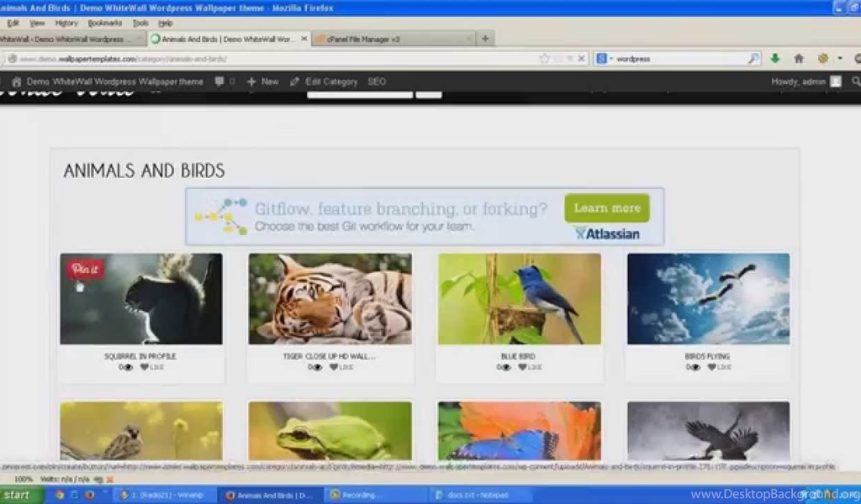Click the Chrome quick launch icon in taskbar
The height and width of the screenshot is (504, 861).
60,496
